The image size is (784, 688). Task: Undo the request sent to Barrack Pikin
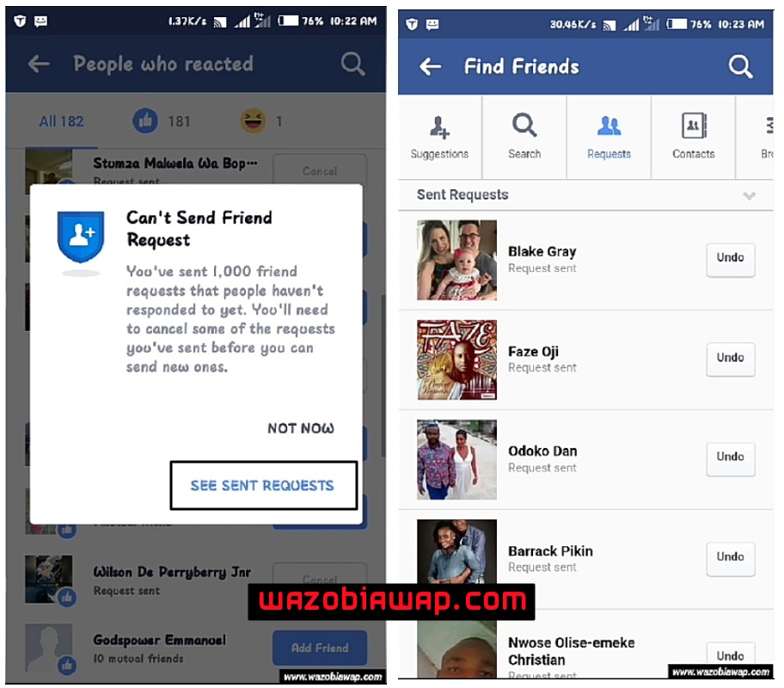click(731, 558)
